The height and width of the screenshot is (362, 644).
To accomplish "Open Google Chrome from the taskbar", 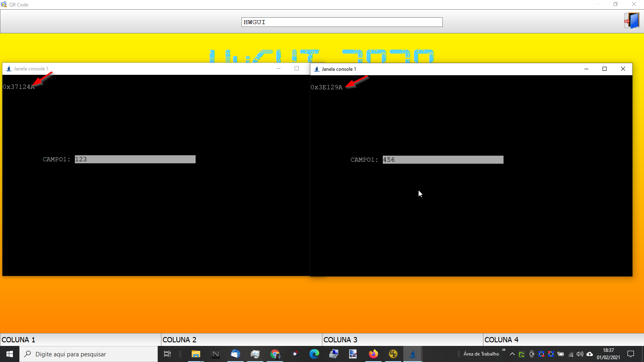I will (x=275, y=354).
